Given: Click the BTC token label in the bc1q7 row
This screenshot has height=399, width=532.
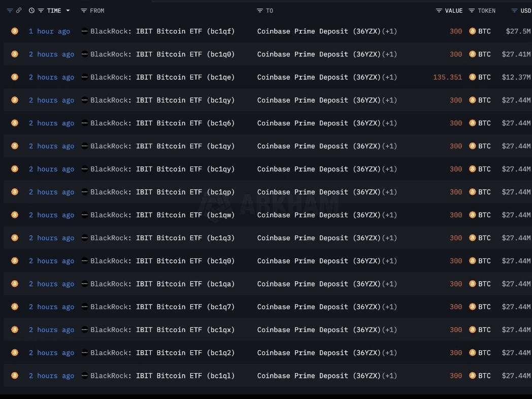Looking at the screenshot, I should coord(484,307).
